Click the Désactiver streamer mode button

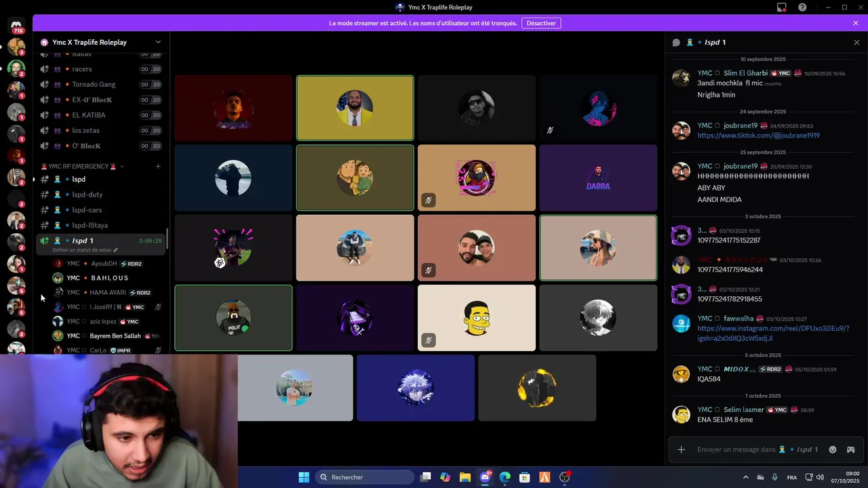point(541,23)
